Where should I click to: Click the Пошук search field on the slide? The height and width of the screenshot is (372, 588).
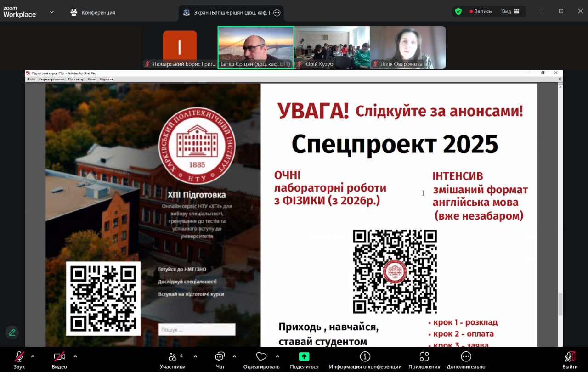tap(197, 329)
